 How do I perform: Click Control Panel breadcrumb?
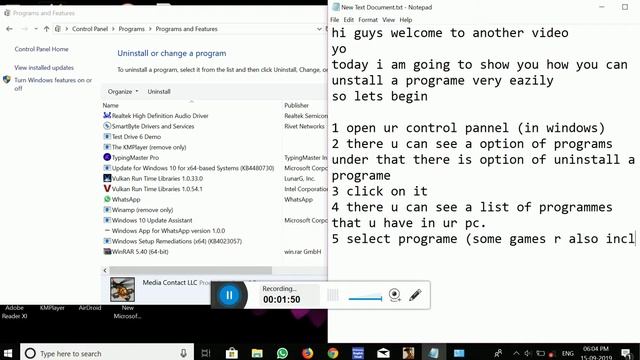coord(90,29)
